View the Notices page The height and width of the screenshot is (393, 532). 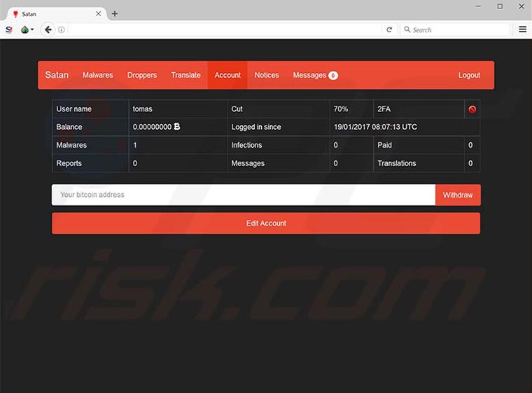[x=267, y=75]
